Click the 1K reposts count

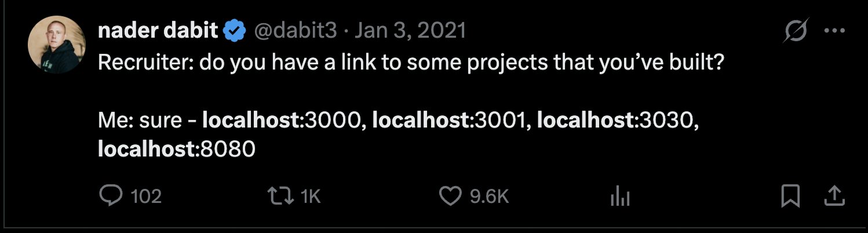(311, 197)
